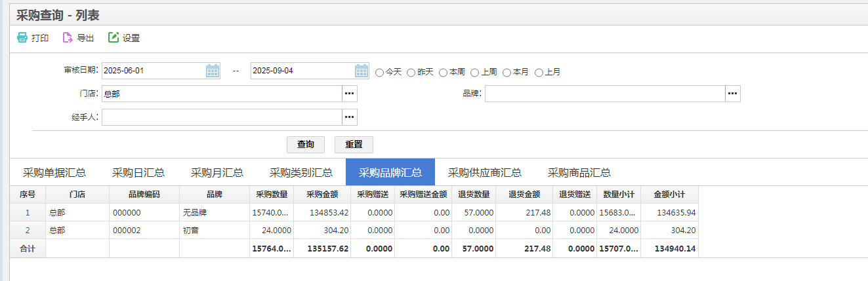Open the 经手人 selector ellipsis button
Screen dimensions: 868x281
tap(350, 117)
